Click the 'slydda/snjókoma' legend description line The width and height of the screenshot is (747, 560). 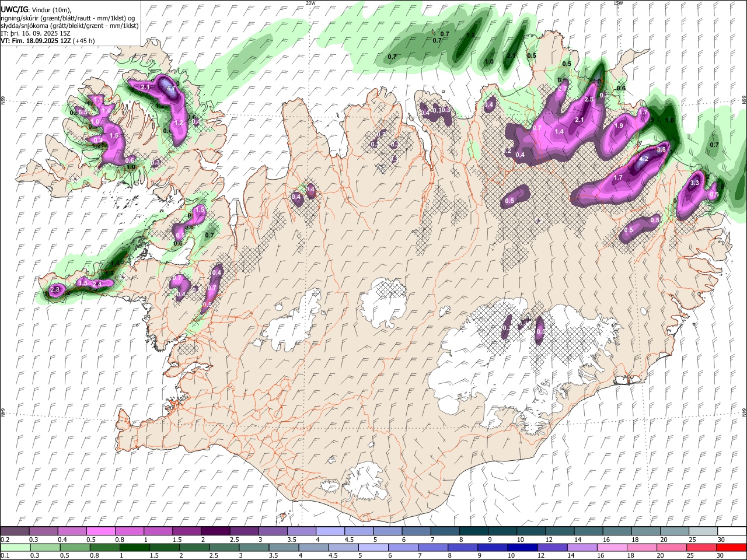coord(70,26)
